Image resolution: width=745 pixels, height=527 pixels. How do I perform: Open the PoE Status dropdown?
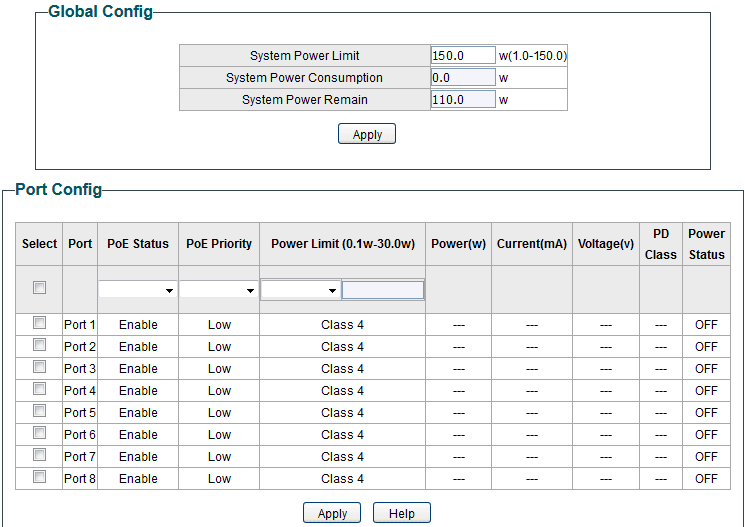(138, 290)
